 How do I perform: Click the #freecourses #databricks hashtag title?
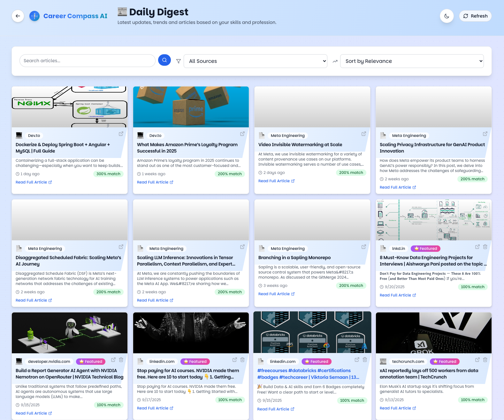[308, 374]
